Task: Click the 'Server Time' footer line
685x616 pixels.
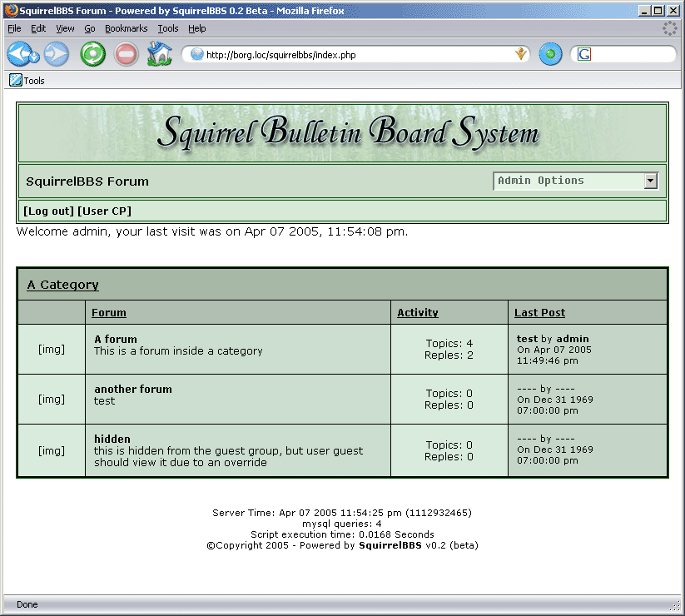Action: pos(342,513)
